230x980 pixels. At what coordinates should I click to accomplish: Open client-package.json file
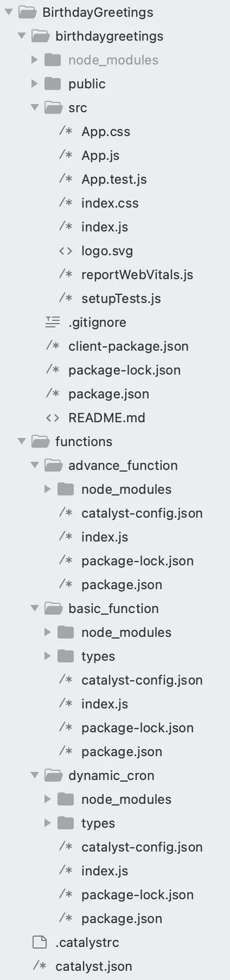click(129, 346)
